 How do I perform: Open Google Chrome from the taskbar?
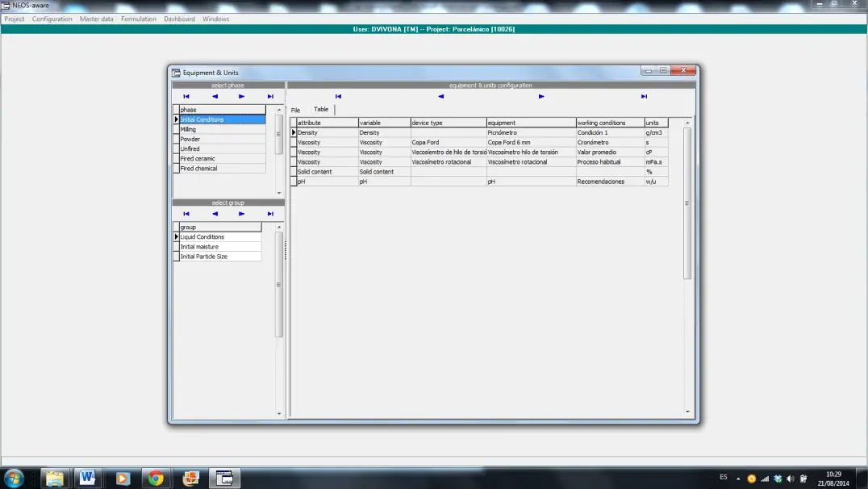point(156,478)
